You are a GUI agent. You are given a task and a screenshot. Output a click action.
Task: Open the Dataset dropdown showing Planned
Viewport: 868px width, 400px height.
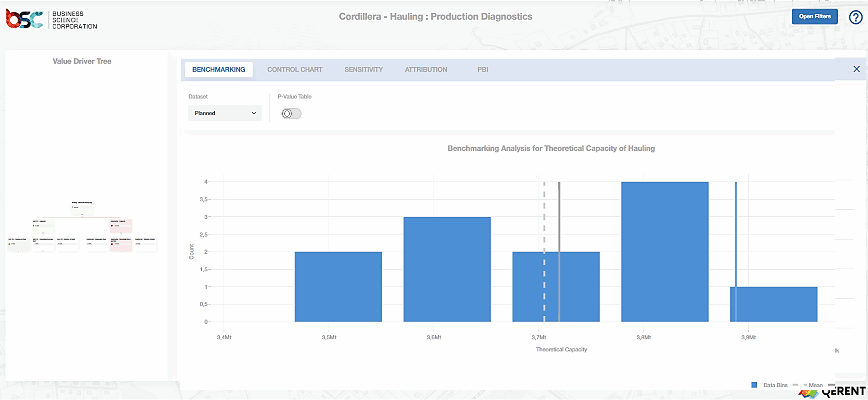225,113
